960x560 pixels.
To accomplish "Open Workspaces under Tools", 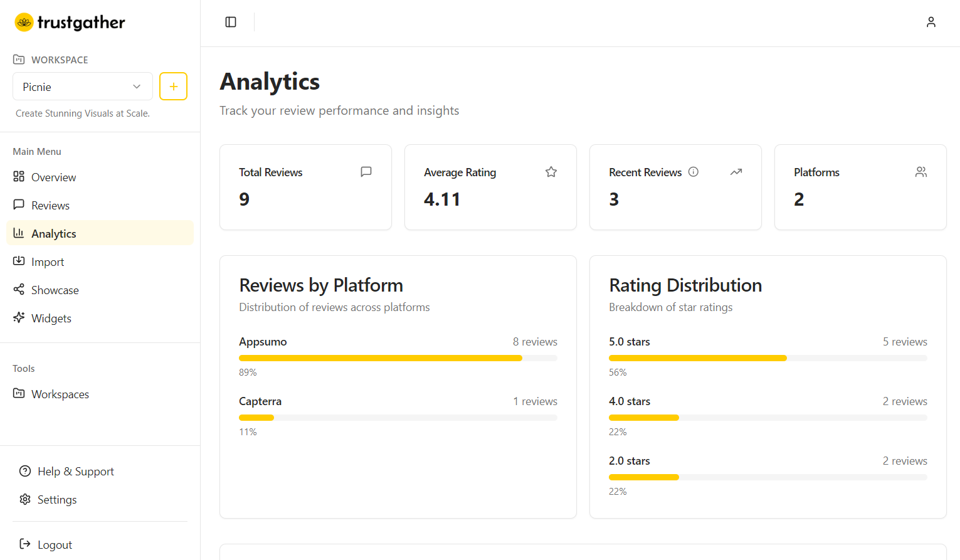I will point(60,394).
